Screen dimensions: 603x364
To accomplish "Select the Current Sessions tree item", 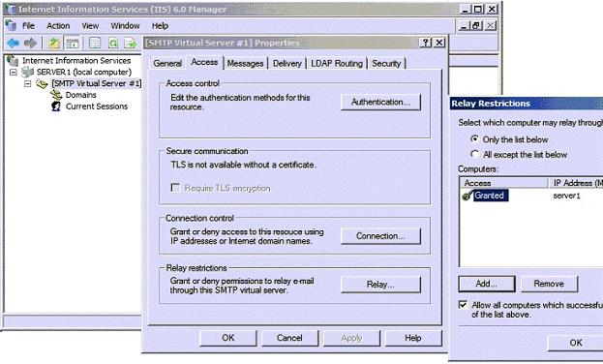I will [97, 106].
